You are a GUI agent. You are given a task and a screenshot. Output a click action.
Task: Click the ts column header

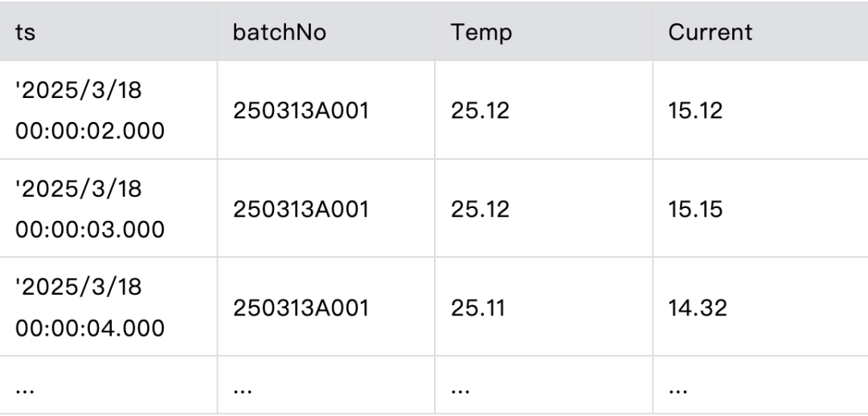(25, 33)
